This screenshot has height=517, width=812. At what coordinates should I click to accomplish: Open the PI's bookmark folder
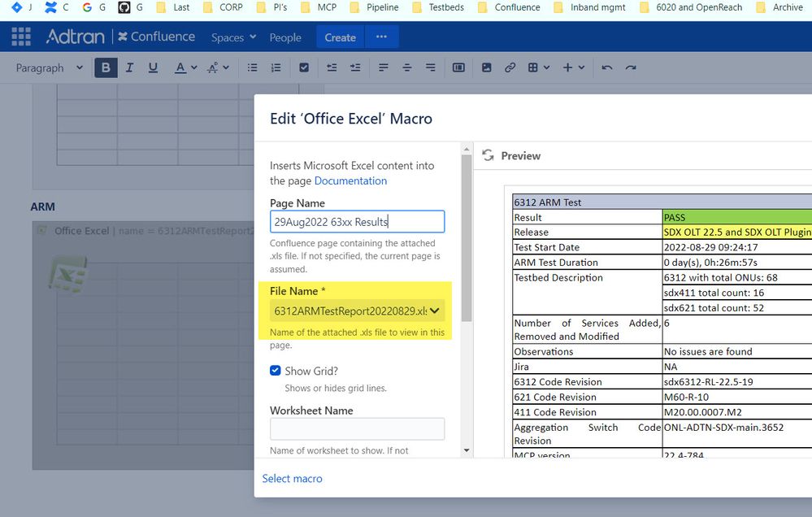pos(272,7)
